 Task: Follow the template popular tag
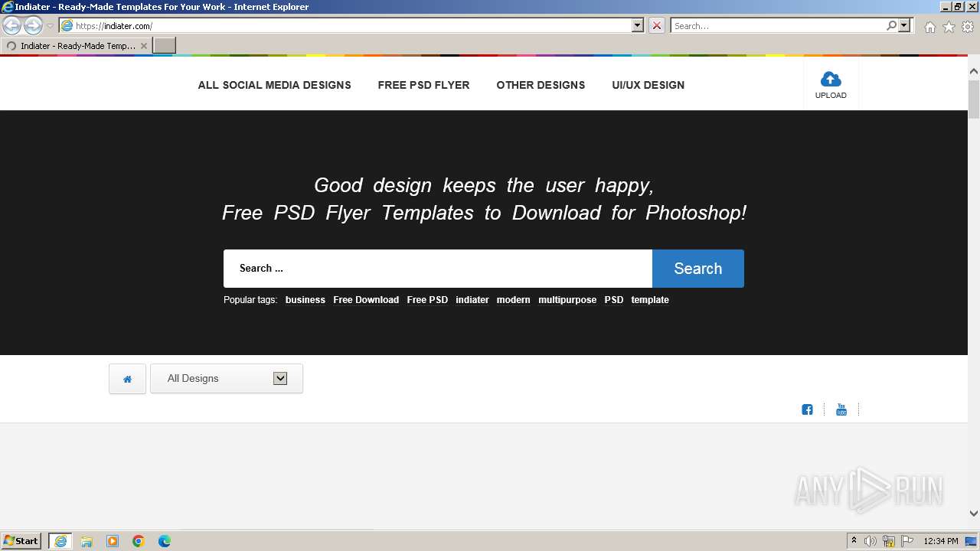[x=650, y=300]
